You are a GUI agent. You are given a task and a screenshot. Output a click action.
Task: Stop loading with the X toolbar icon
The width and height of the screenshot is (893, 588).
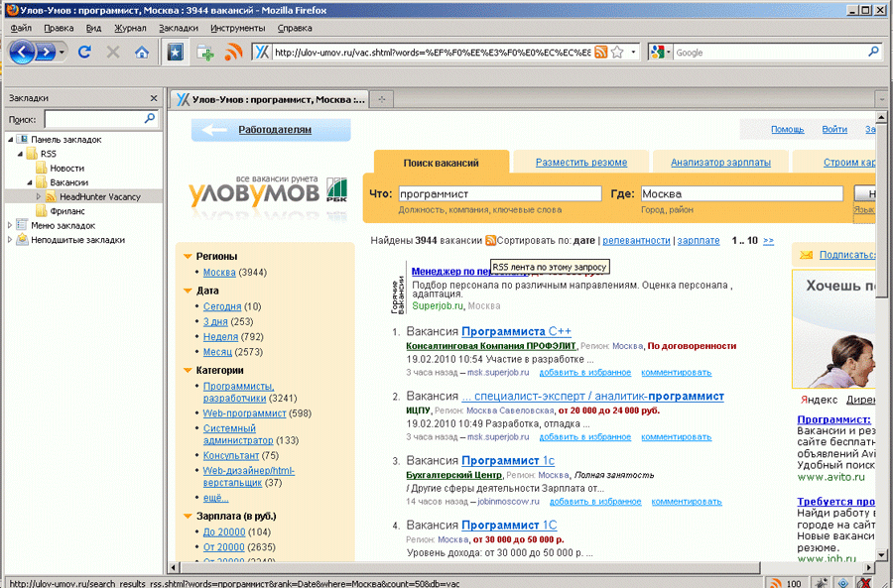113,53
